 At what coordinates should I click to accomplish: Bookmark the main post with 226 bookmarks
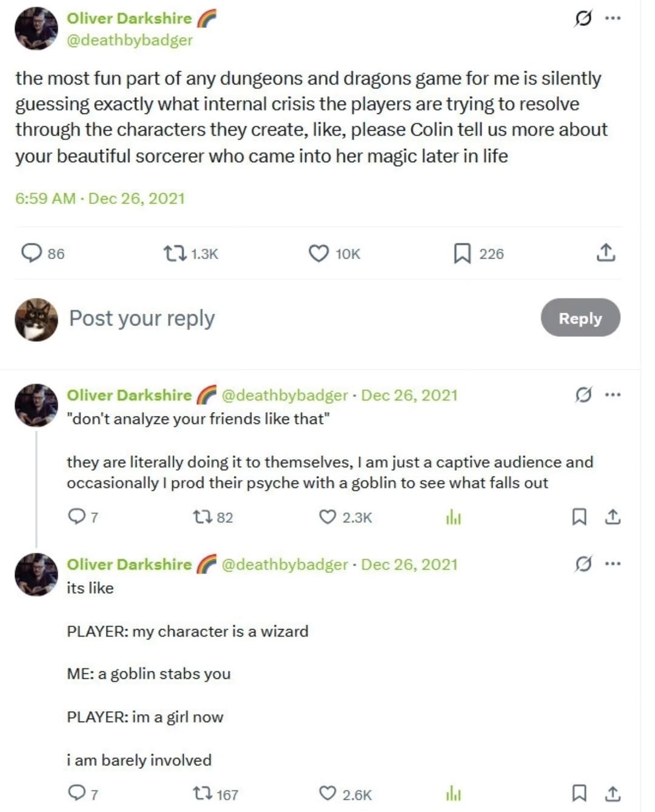click(x=462, y=252)
